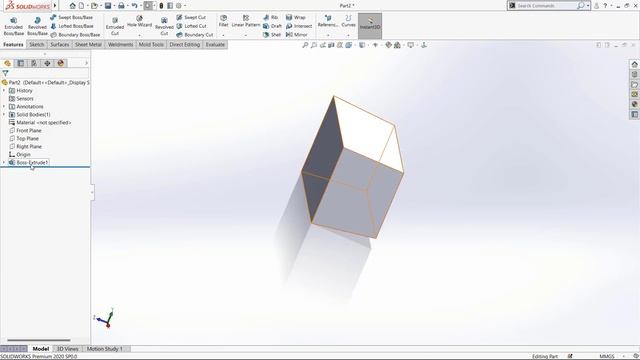Choose the Lofted Cut tool
This screenshot has height=360, width=640.
point(191,26)
